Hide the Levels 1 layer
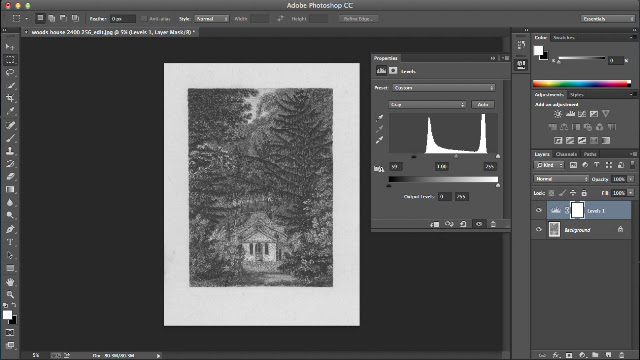 [x=538, y=210]
